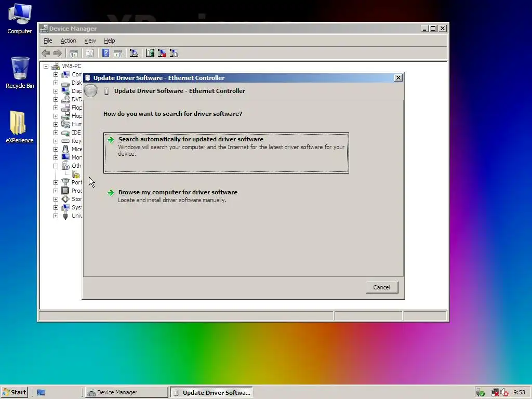Click the Keyboards category icon
The width and height of the screenshot is (532, 399).
tap(65, 141)
